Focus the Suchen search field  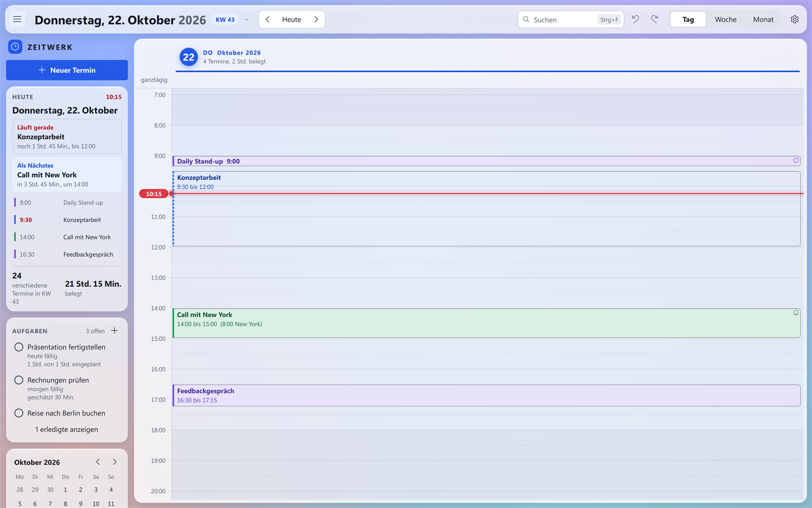(x=570, y=19)
